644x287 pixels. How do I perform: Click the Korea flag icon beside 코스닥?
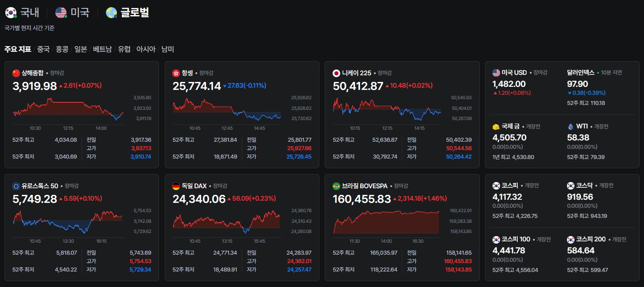point(571,186)
